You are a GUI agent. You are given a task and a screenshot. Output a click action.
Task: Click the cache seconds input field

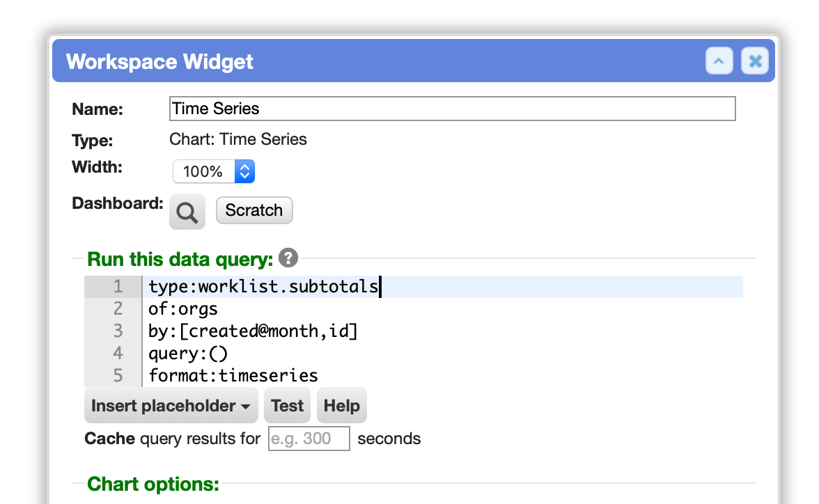309,438
